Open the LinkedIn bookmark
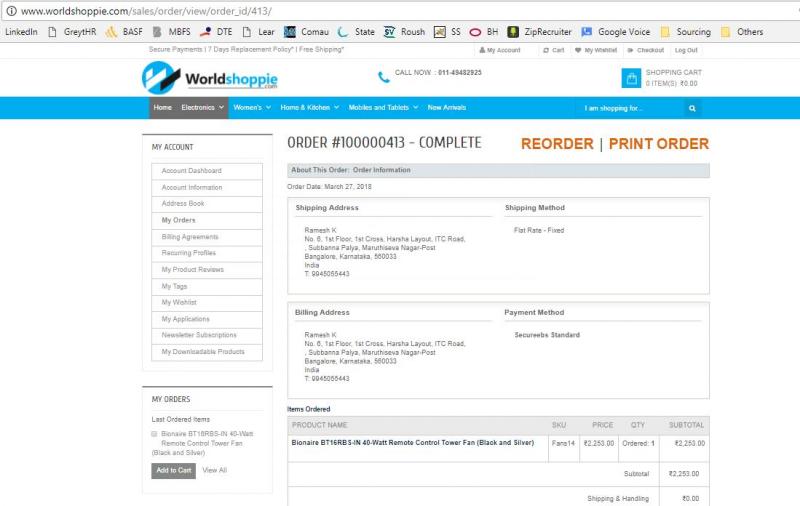Viewport: 800px width, 506px height. [21, 32]
